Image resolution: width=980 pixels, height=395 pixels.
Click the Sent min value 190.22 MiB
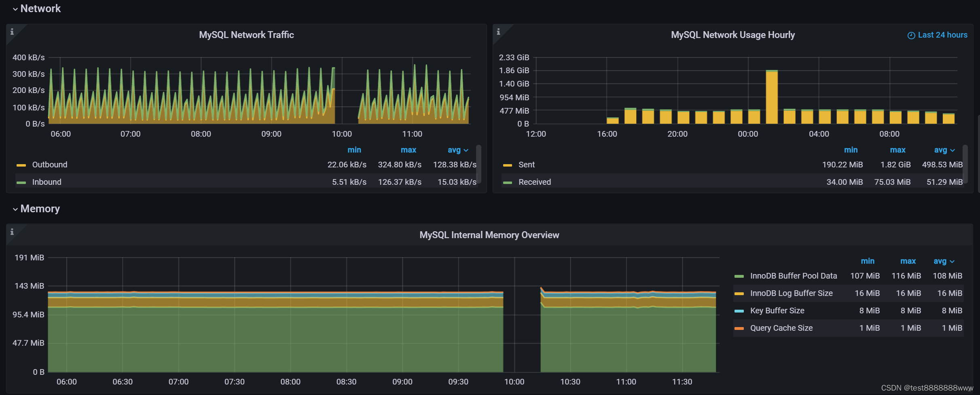[x=842, y=165]
